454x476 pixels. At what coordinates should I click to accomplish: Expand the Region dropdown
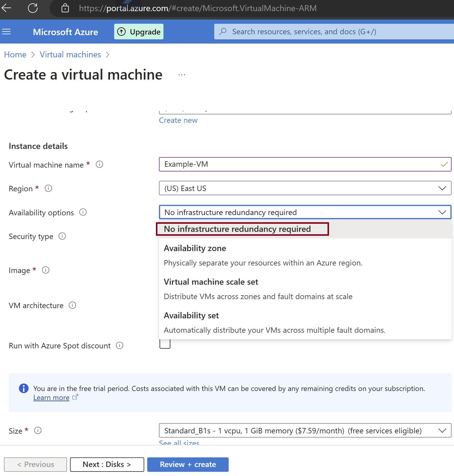pos(305,188)
